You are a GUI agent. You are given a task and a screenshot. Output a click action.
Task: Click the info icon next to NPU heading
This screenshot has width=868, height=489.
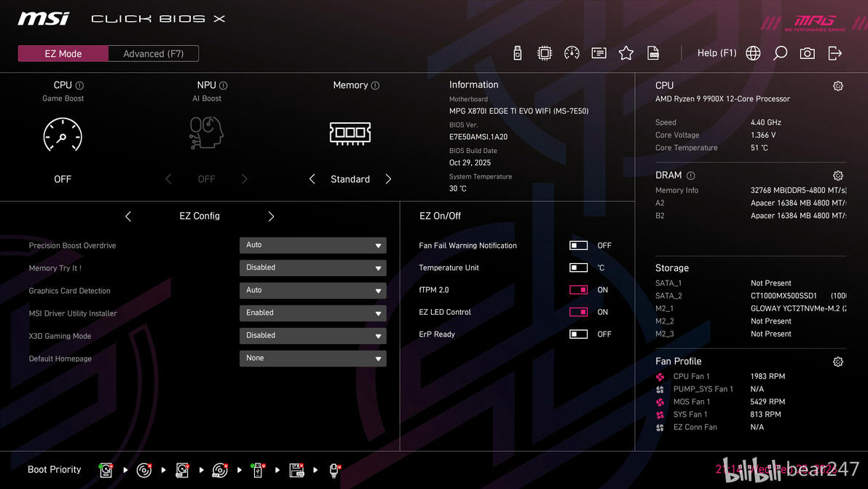(223, 85)
